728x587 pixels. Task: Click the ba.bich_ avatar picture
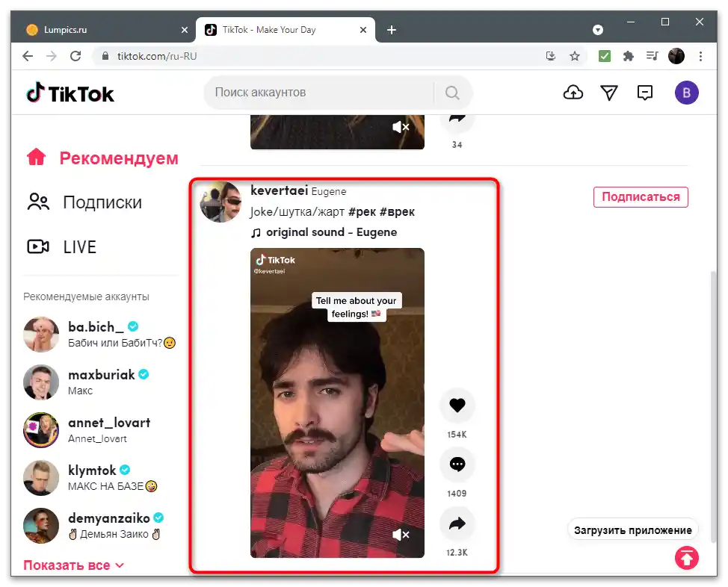(41, 334)
